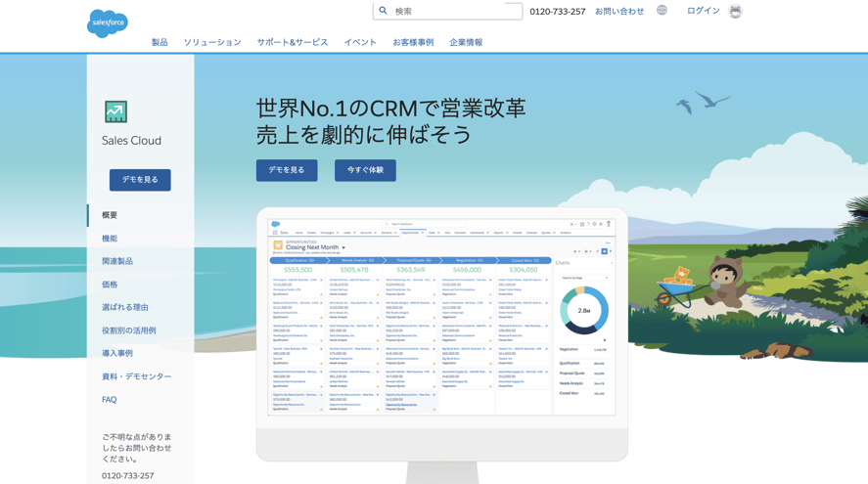The height and width of the screenshot is (484, 868).
Task: Open the お客様事例 menu
Action: click(x=413, y=42)
